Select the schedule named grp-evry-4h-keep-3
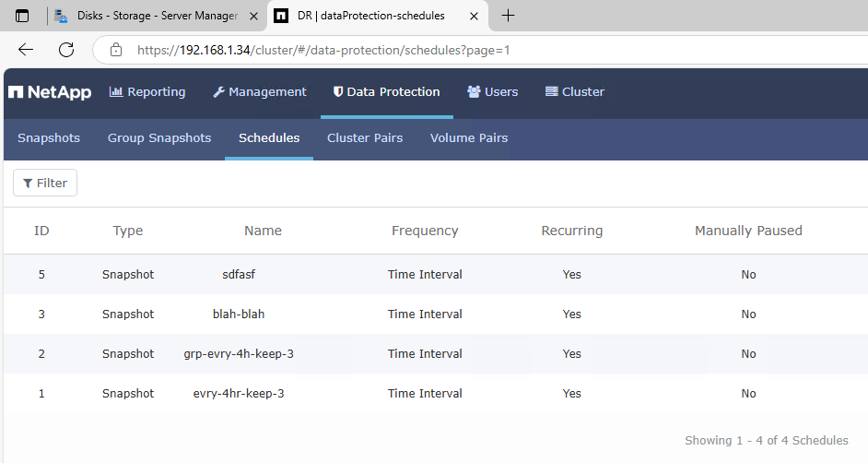 tap(239, 354)
